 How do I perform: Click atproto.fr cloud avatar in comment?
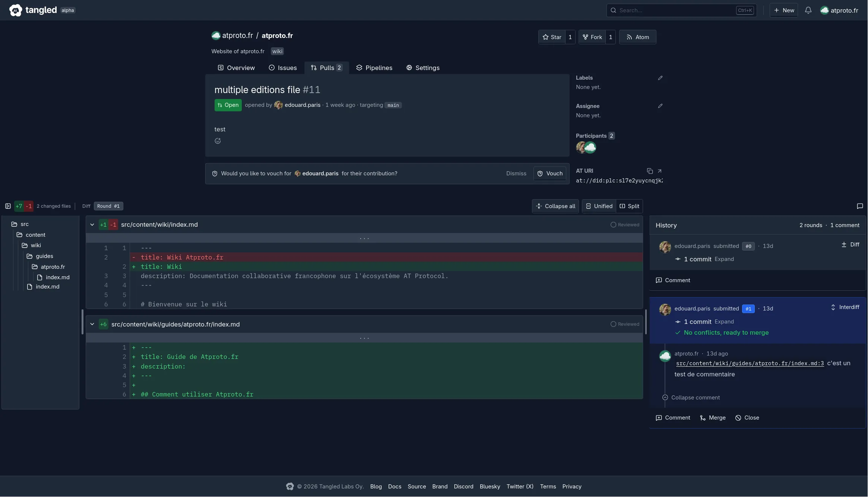pos(665,356)
